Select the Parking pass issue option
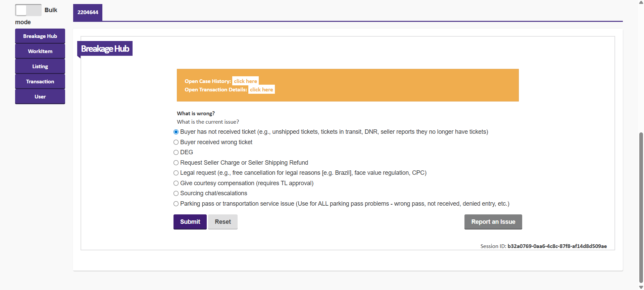Viewport: 644px width, 290px height. (x=176, y=204)
